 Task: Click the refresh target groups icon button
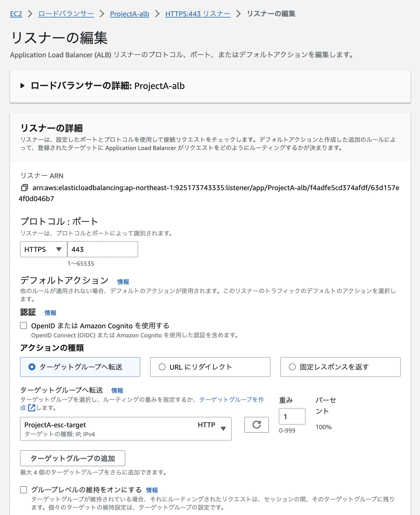click(x=256, y=425)
